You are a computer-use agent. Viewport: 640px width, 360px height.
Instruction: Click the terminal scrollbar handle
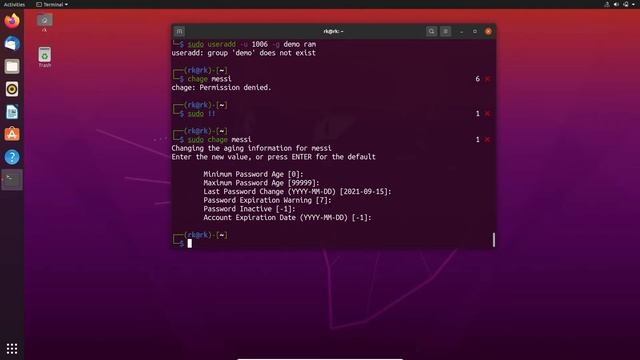pos(494,240)
